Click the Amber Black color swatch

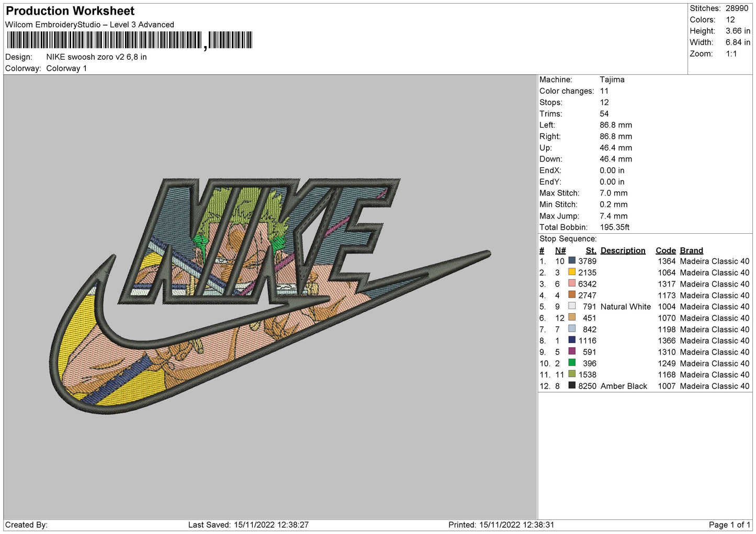572,385
